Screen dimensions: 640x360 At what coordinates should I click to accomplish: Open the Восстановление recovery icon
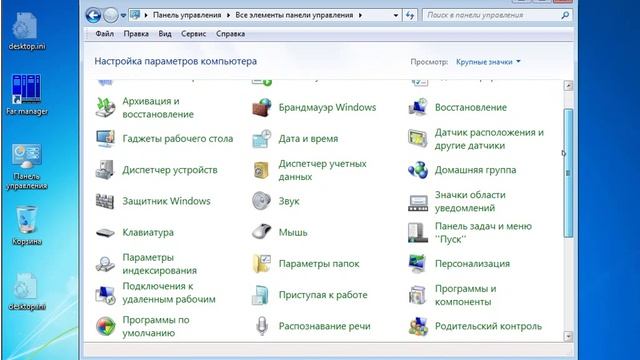click(x=418, y=108)
